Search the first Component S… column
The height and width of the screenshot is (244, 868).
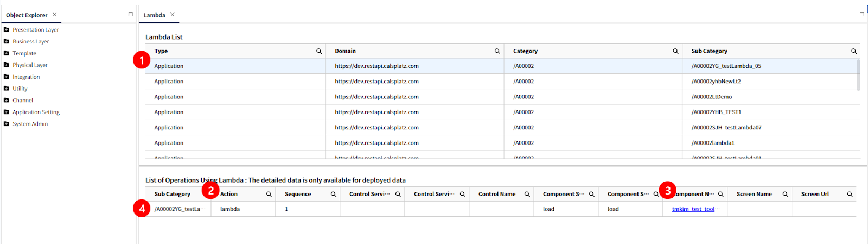click(591, 194)
